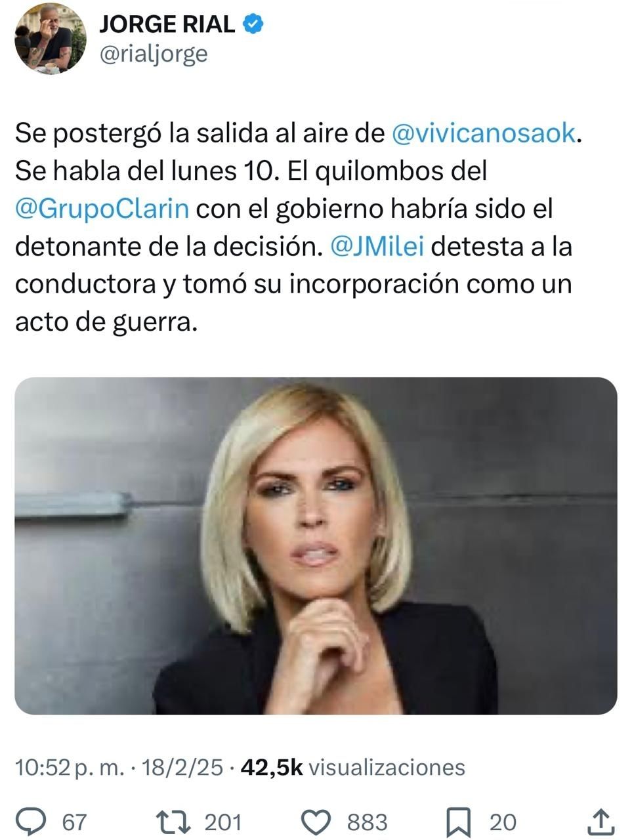The image size is (632, 840).
Task: Click the 10:52 p. m. timestamp
Action: (x=70, y=767)
